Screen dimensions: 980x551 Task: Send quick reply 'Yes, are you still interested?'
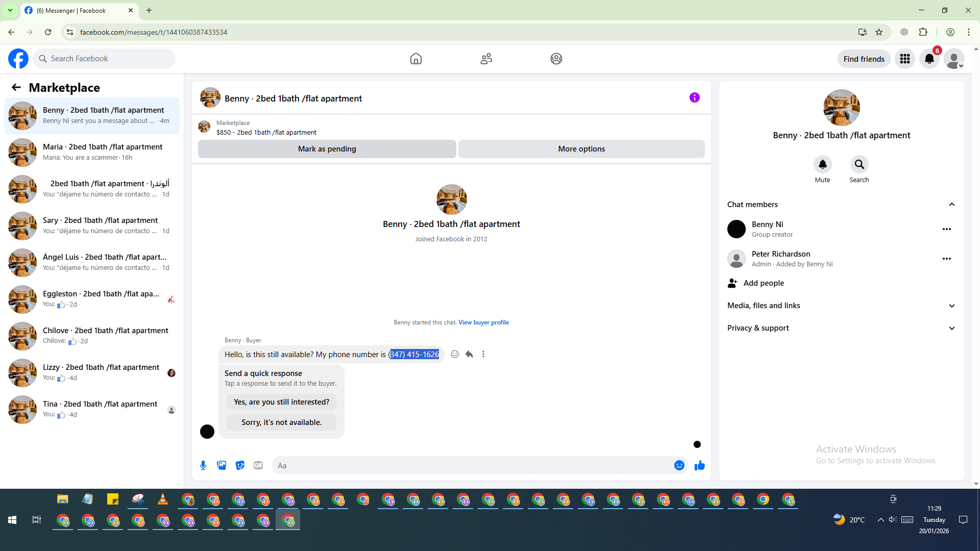[282, 402]
